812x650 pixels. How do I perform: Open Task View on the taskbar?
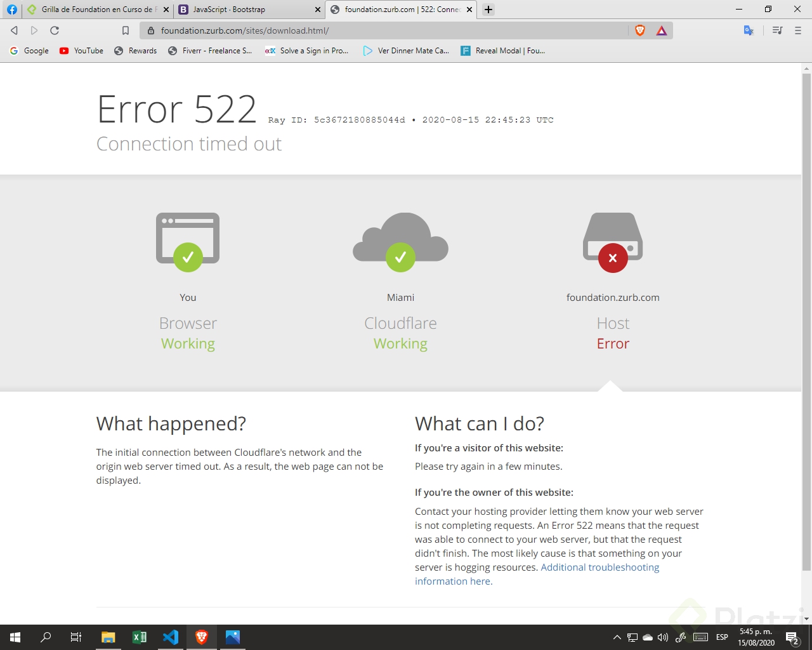(76, 637)
